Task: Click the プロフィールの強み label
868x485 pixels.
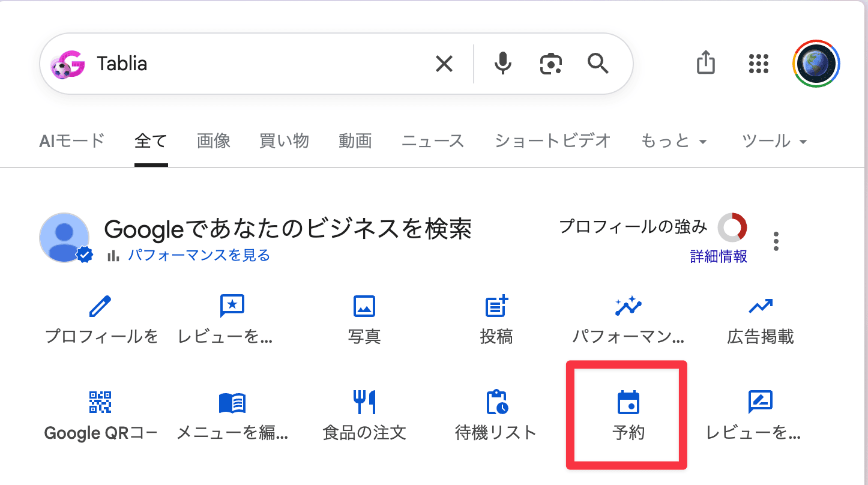Action: click(x=633, y=227)
